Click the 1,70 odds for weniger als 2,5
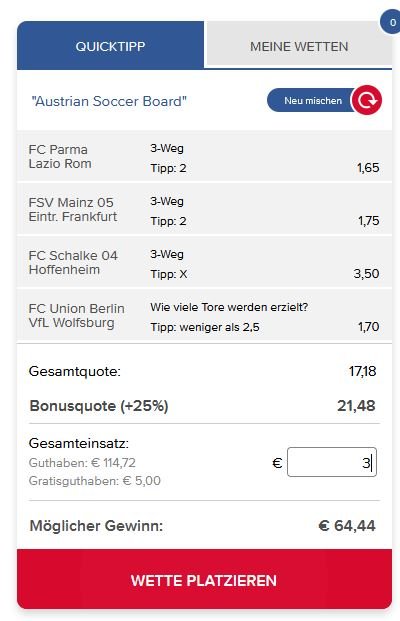 (x=368, y=327)
